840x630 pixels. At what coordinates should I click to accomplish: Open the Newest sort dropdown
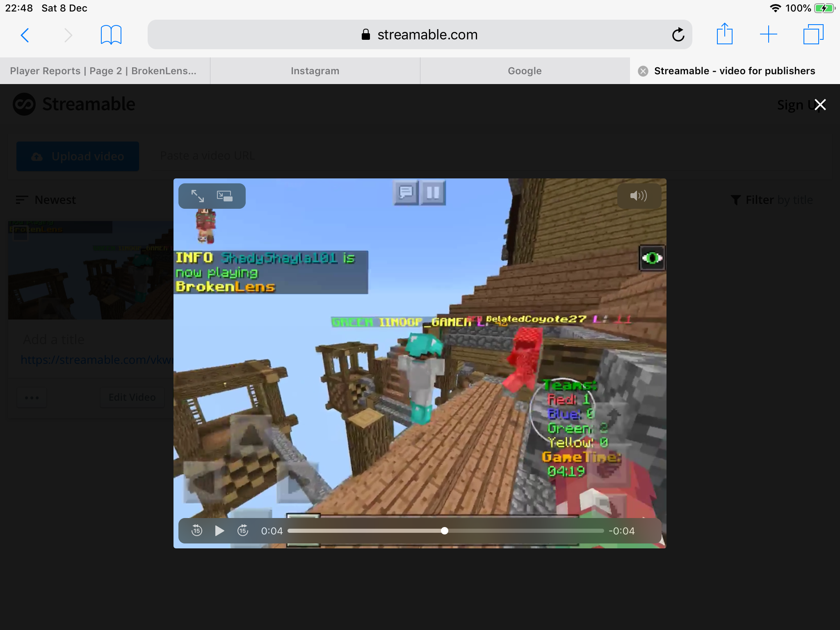pos(46,200)
